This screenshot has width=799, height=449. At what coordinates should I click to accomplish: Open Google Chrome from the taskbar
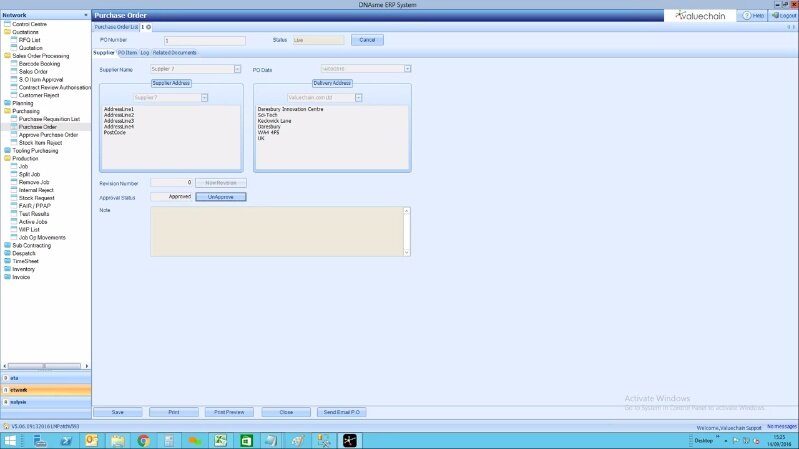click(x=143, y=440)
